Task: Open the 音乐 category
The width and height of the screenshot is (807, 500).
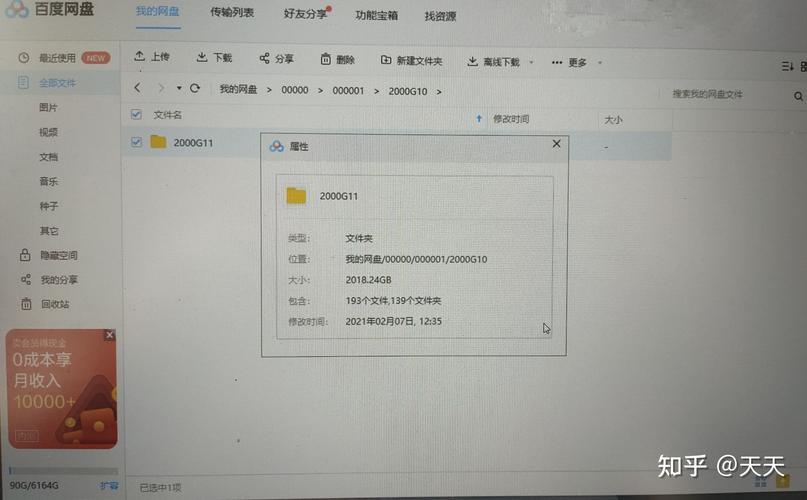Action: click(48, 181)
